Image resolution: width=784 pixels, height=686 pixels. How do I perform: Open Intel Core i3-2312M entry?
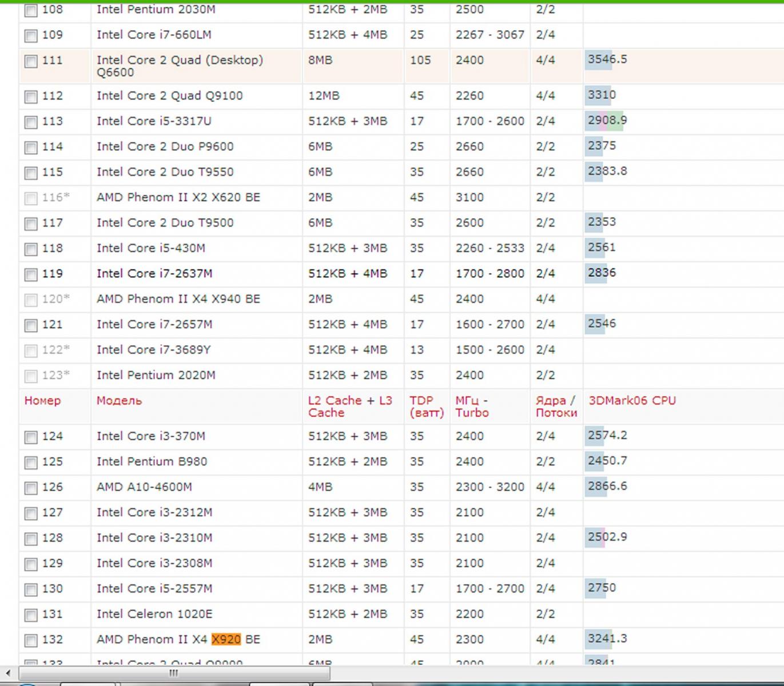coord(154,512)
